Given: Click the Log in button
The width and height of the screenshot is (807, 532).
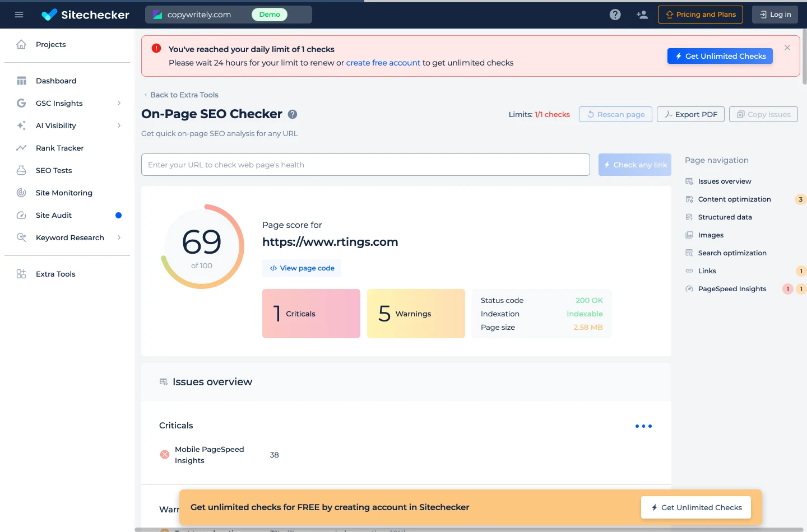Looking at the screenshot, I should (x=776, y=15).
